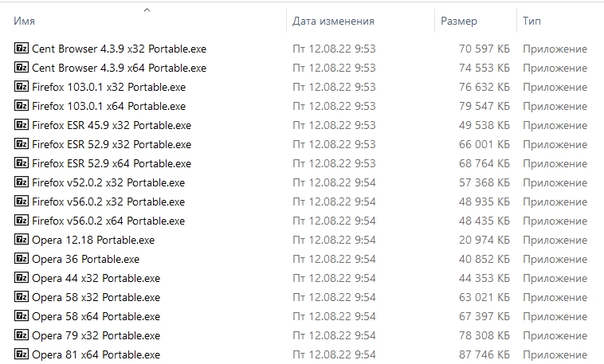Click the icon beside Opera 12.18 Portable.exe
The height and width of the screenshot is (364, 604).
[x=22, y=239]
